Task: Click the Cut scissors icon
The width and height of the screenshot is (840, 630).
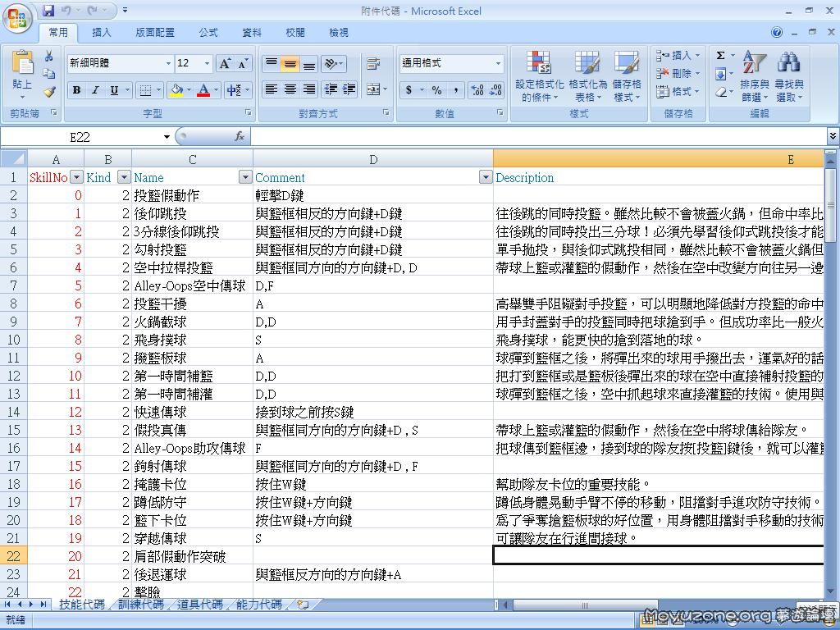Action: click(x=49, y=57)
